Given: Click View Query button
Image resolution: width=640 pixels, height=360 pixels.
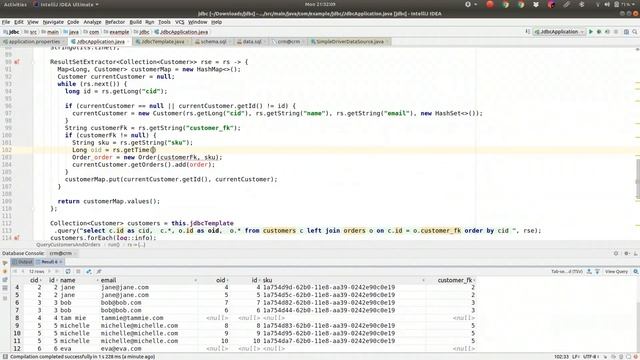Looking at the screenshot, I should pyautogui.click(x=616, y=271).
